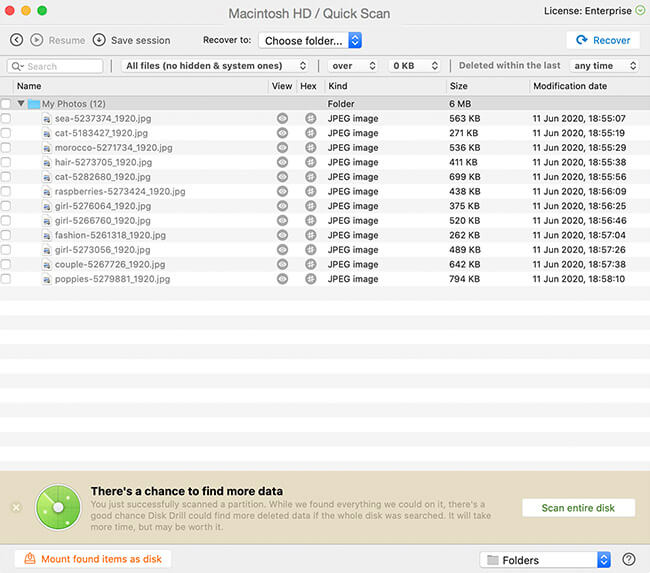Select the girl-5266760_1920.jpg file name
Screen dimensions: 650x573
point(103,221)
